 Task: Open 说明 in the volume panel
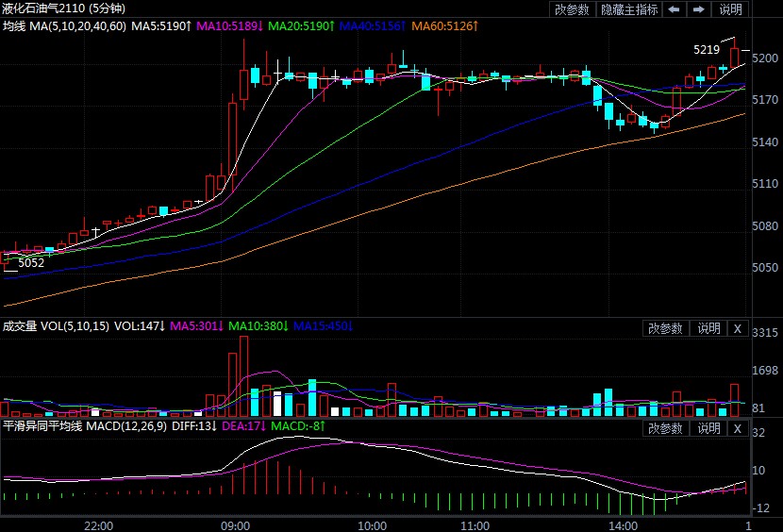pos(708,328)
